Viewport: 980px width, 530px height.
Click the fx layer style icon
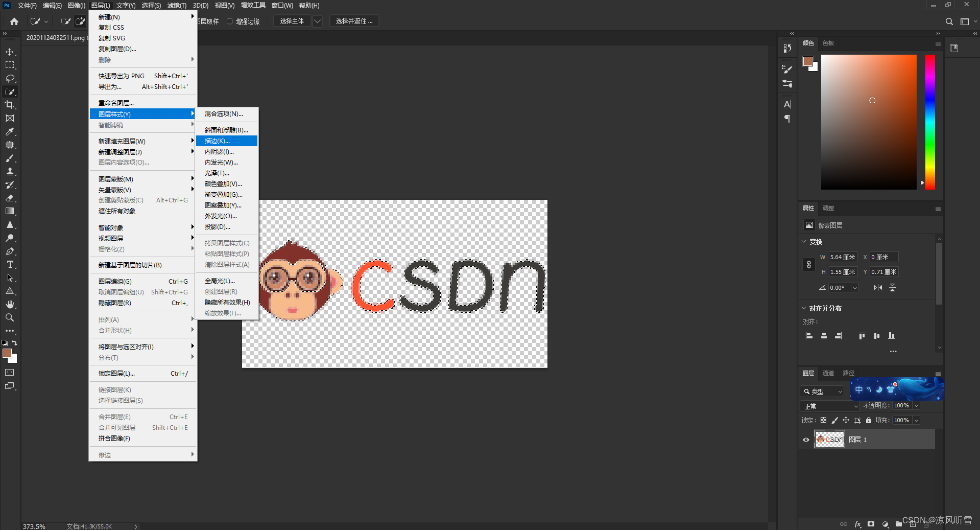[857, 524]
